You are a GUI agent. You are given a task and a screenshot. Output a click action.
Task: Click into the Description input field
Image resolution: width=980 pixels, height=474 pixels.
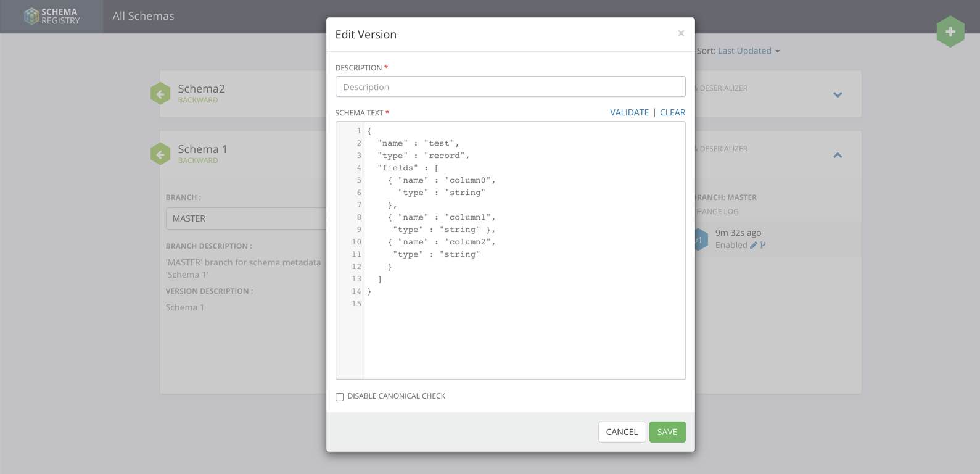(510, 87)
